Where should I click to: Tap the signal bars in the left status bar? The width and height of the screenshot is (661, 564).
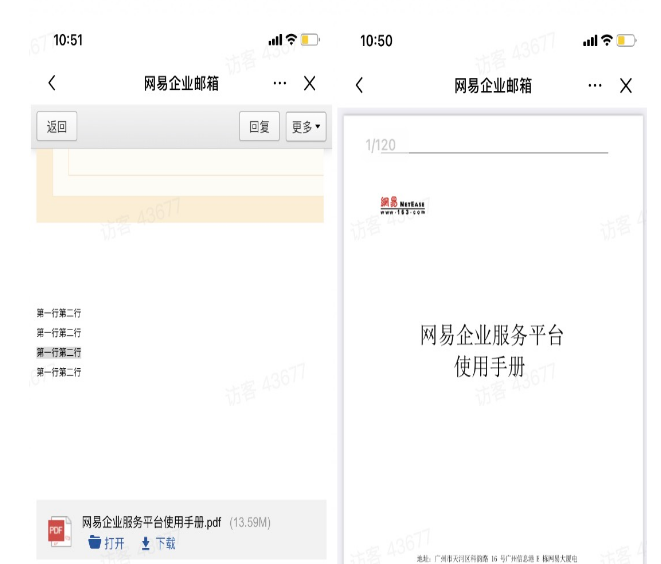coord(275,40)
